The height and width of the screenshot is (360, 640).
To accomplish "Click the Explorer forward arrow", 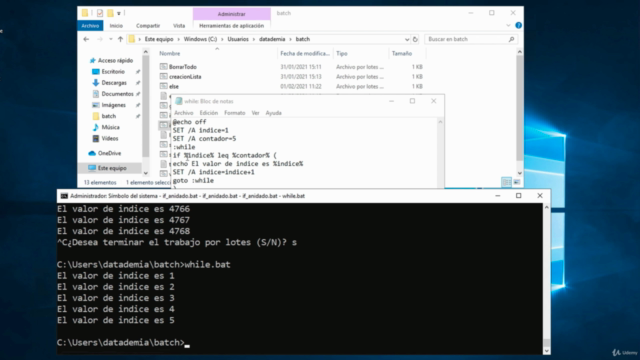I will [x=100, y=39].
